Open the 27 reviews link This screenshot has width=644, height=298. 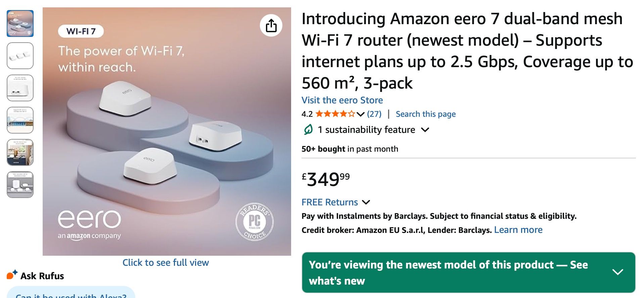click(x=374, y=114)
